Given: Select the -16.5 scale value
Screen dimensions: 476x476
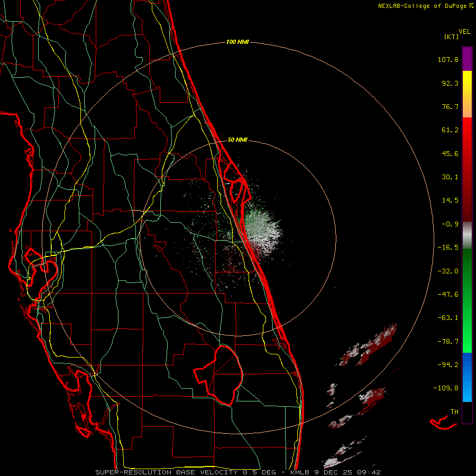Looking at the screenshot, I should 448,248.
